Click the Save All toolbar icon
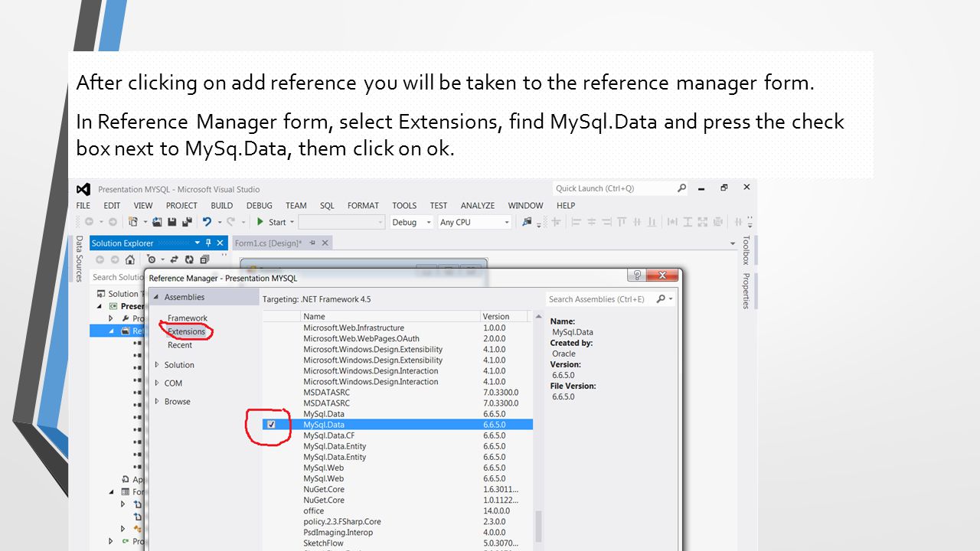This screenshot has width=980, height=551. pyautogui.click(x=186, y=222)
